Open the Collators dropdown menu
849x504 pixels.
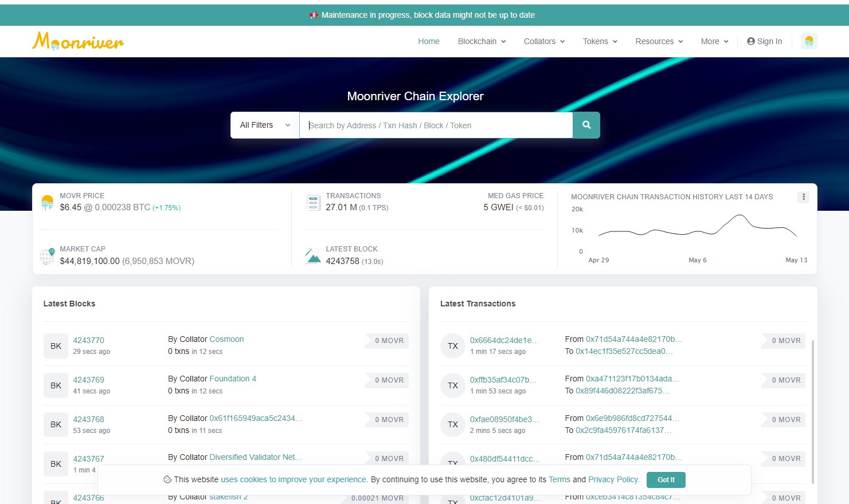pos(544,41)
